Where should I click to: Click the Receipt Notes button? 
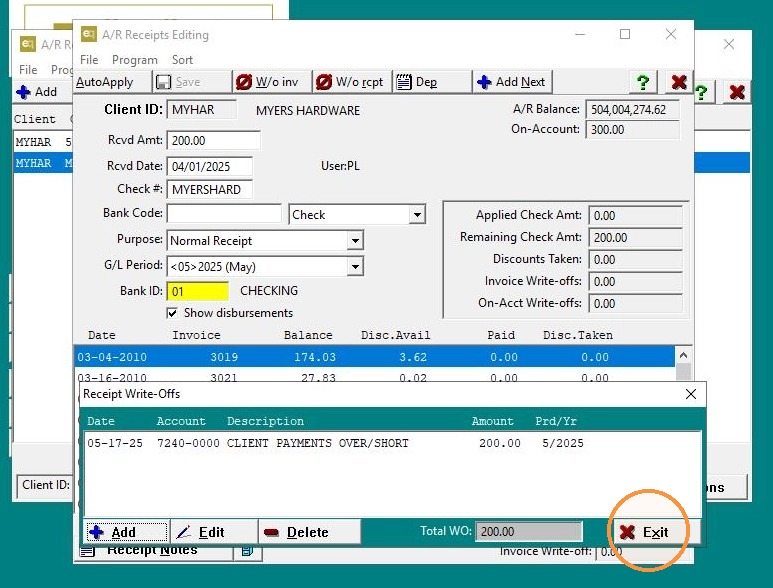tap(154, 551)
